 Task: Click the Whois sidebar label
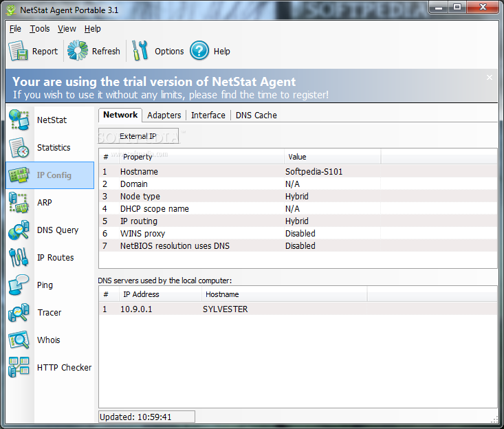tap(49, 340)
